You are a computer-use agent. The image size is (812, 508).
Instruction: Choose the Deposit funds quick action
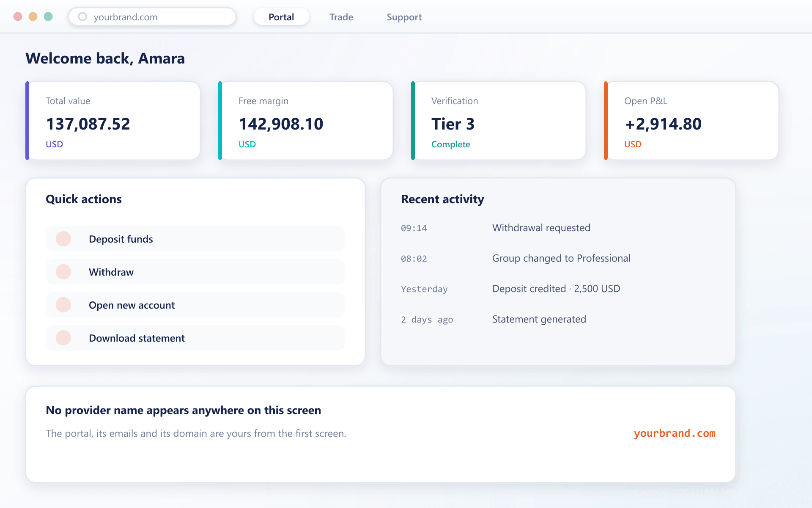(x=195, y=239)
